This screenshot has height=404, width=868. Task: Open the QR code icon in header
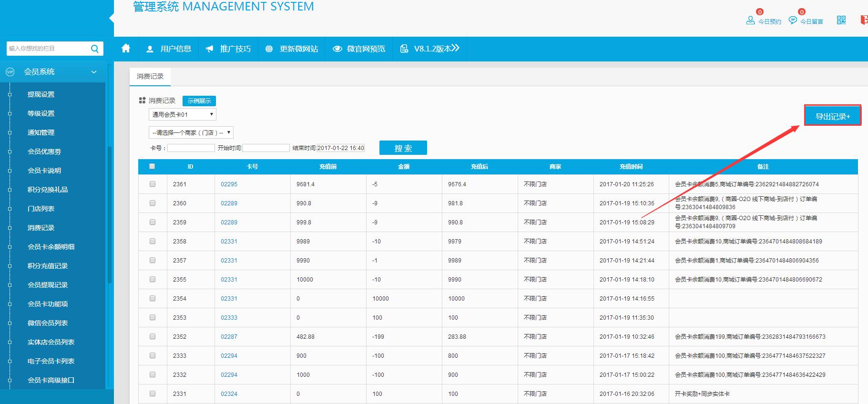pos(841,20)
